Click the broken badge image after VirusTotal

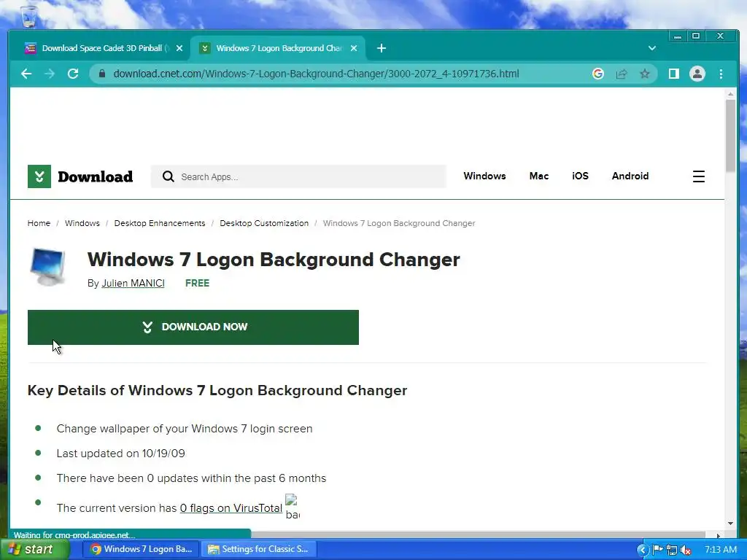[x=292, y=507]
